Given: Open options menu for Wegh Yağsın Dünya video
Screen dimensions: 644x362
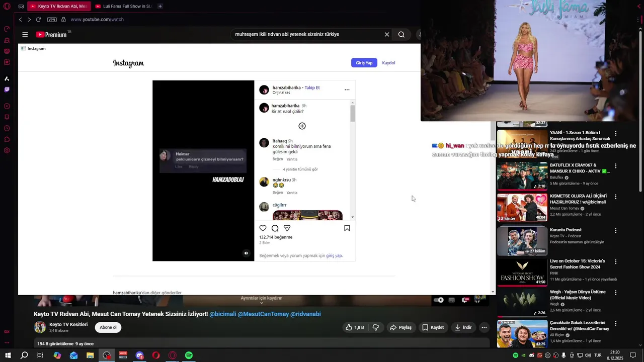Looking at the screenshot, I should coord(615,293).
